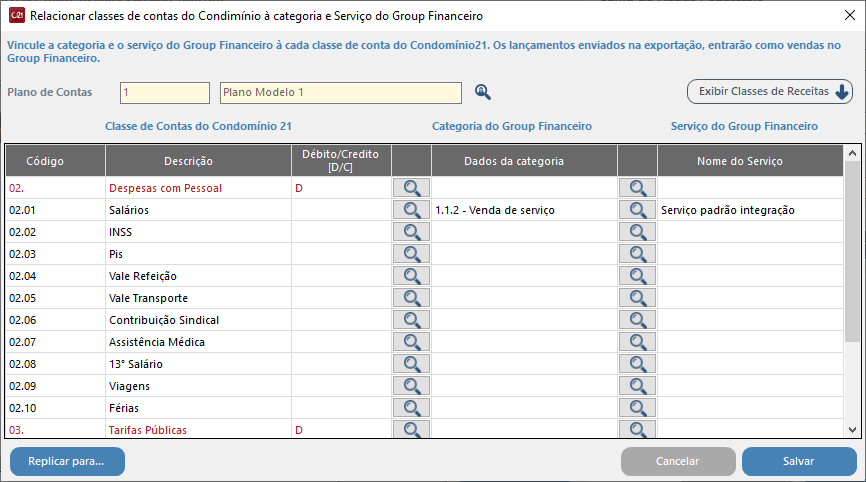
Task: Open service search for Vale Transporte row
Action: coord(637,298)
